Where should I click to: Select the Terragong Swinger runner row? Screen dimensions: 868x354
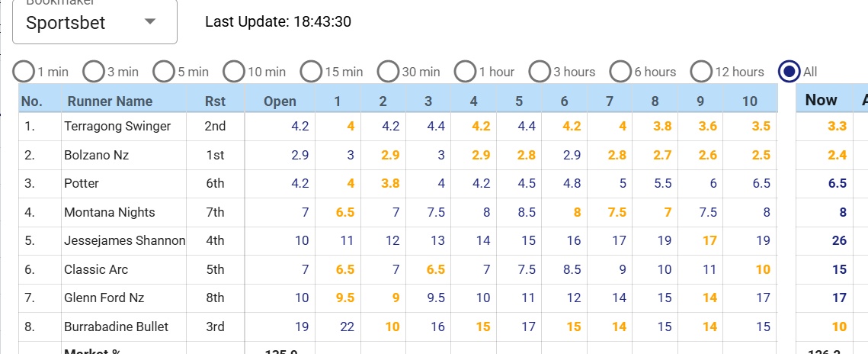pos(117,127)
